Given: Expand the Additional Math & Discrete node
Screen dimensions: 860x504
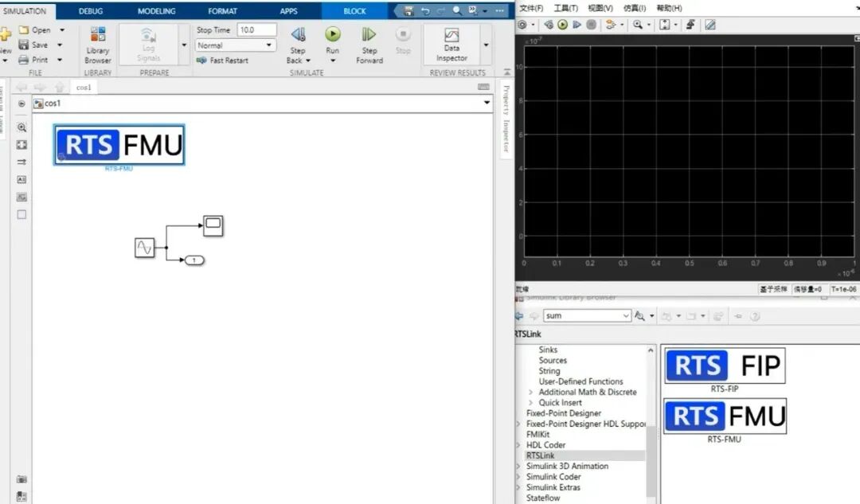Looking at the screenshot, I should (530, 392).
